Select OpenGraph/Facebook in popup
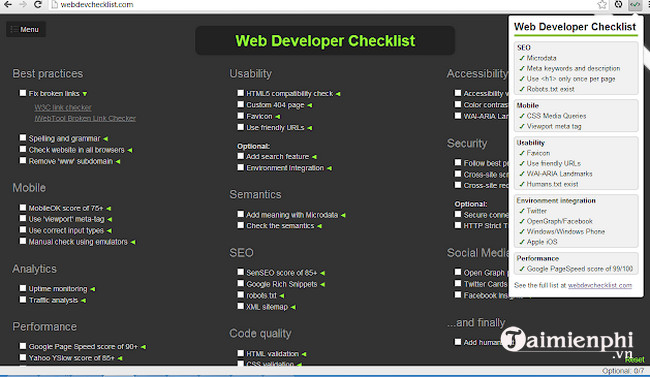This screenshot has height=377, width=650. (559, 221)
